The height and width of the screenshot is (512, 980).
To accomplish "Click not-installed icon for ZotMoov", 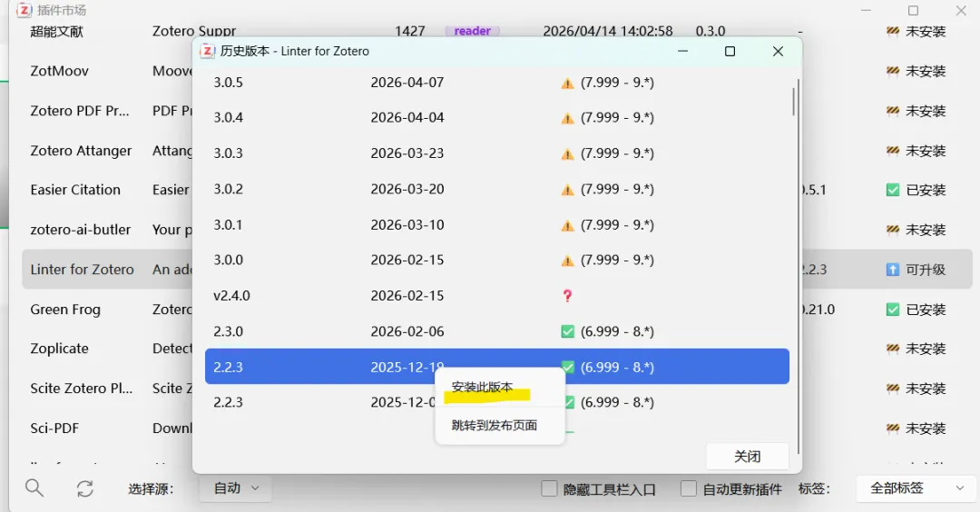I will click(893, 72).
